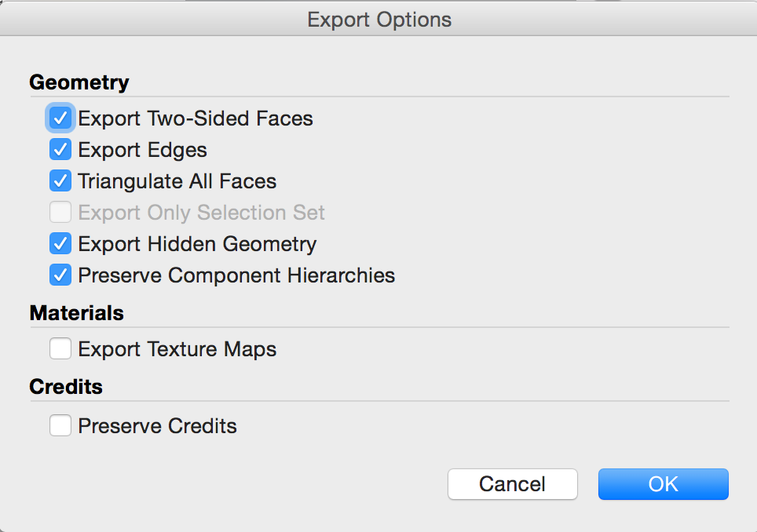The width and height of the screenshot is (757, 532).
Task: Re-enable the Export Edges checkbox
Action: click(60, 149)
